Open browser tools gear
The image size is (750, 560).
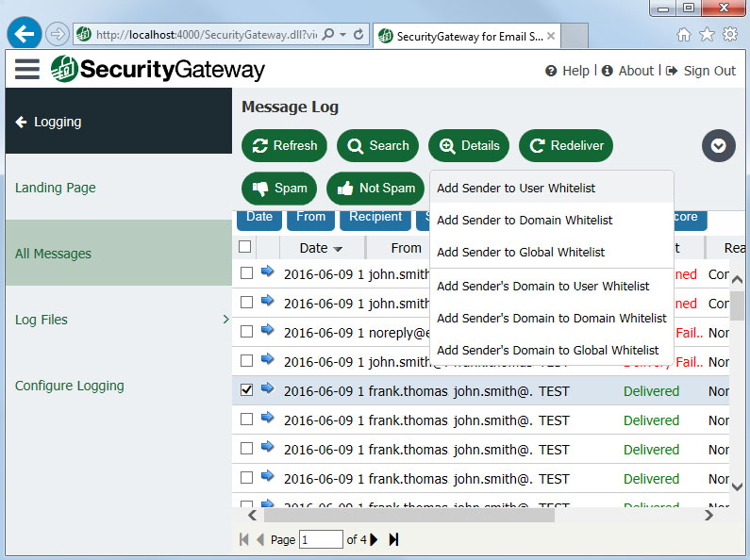tap(730, 34)
